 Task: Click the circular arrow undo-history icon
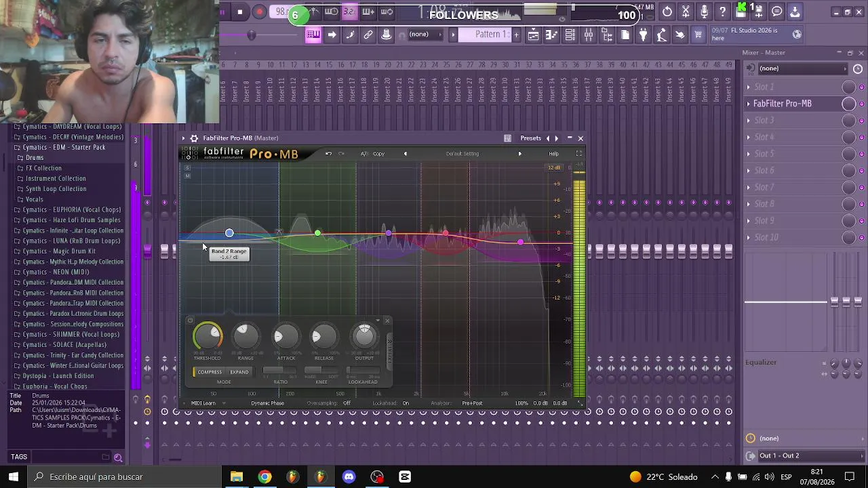pyautogui.click(x=667, y=12)
